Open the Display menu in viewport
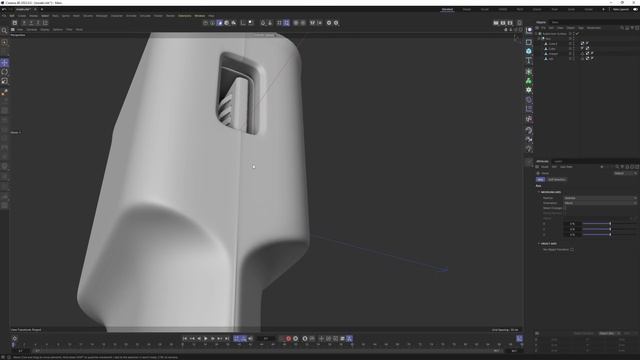This screenshot has width=640, height=360. click(x=45, y=29)
